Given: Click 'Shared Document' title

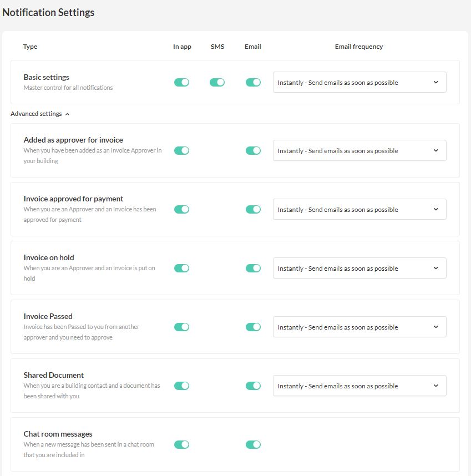Looking at the screenshot, I should (54, 375).
